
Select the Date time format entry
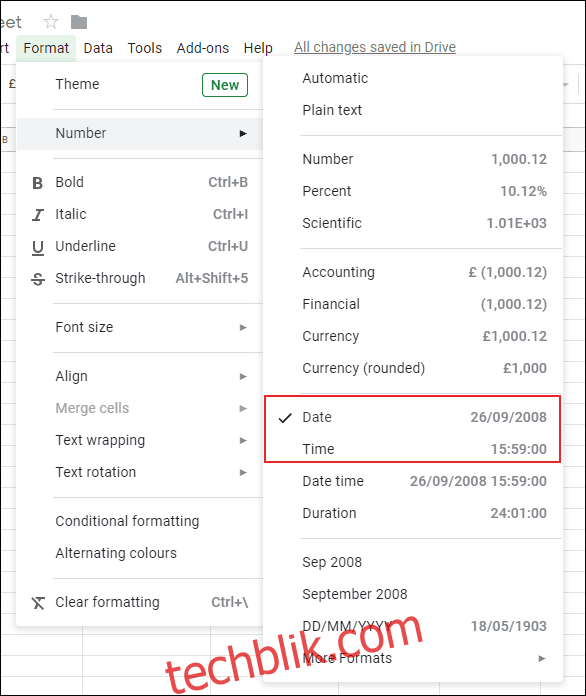412,481
